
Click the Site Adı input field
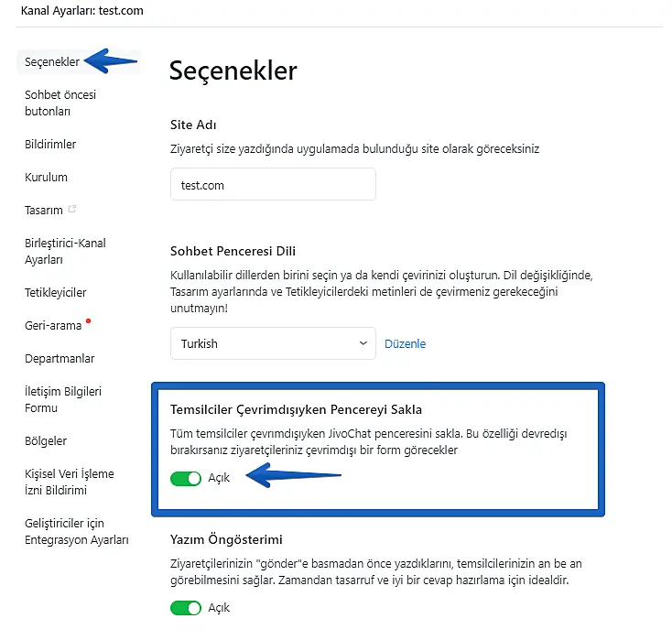click(x=273, y=185)
